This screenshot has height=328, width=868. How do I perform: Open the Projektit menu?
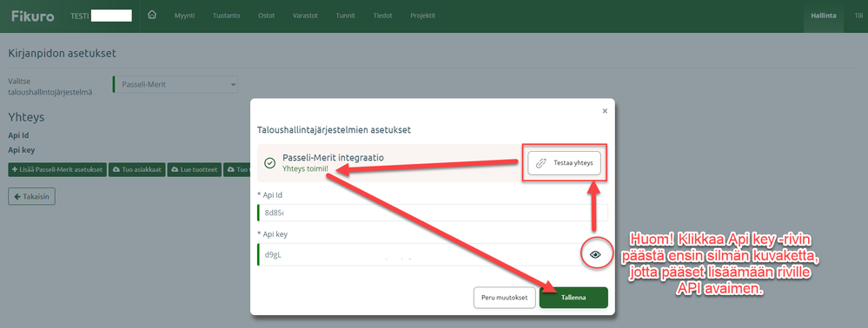423,16
